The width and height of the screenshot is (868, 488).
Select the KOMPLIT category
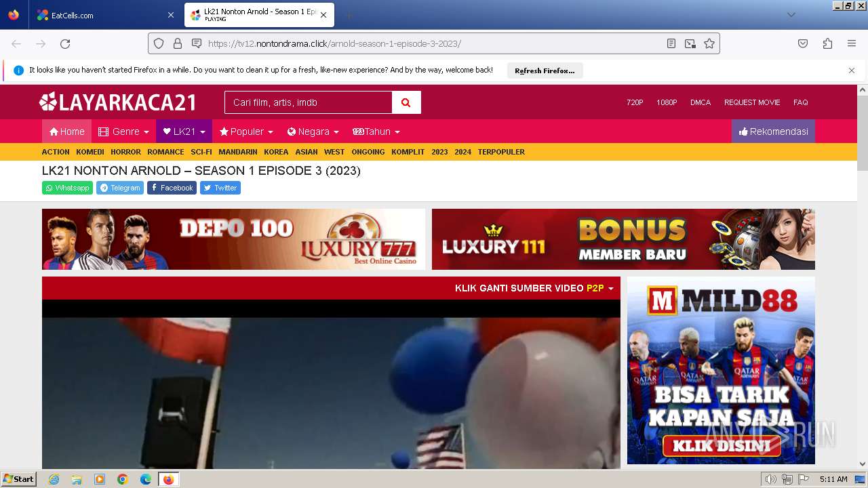tap(408, 152)
